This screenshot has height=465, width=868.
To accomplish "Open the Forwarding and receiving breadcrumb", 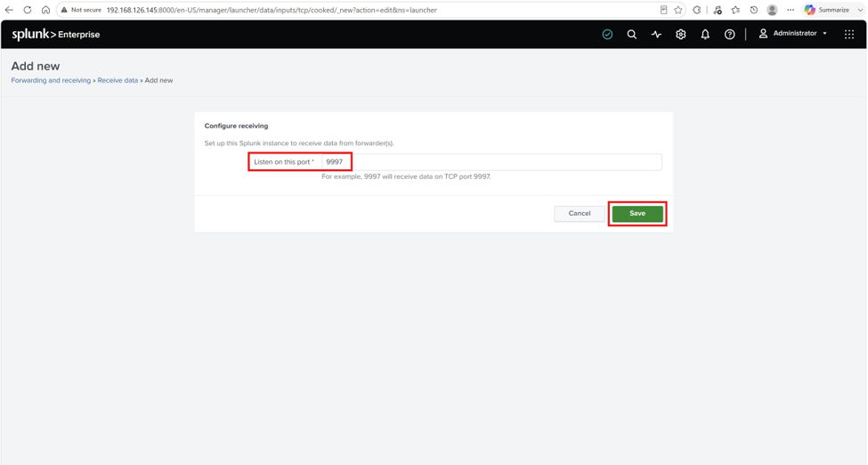I will (x=51, y=80).
